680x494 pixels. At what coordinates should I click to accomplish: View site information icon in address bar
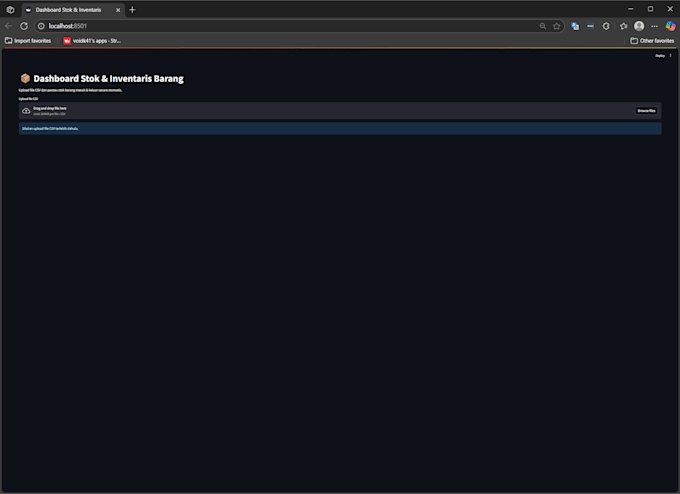(41, 26)
